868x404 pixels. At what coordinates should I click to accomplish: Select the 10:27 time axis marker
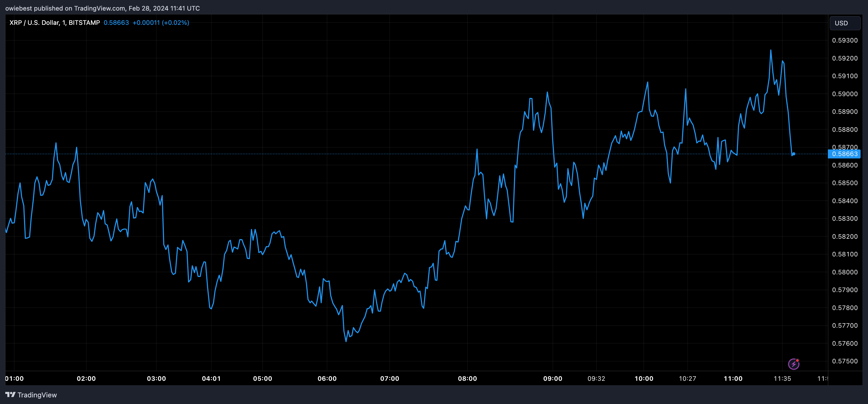coord(687,378)
